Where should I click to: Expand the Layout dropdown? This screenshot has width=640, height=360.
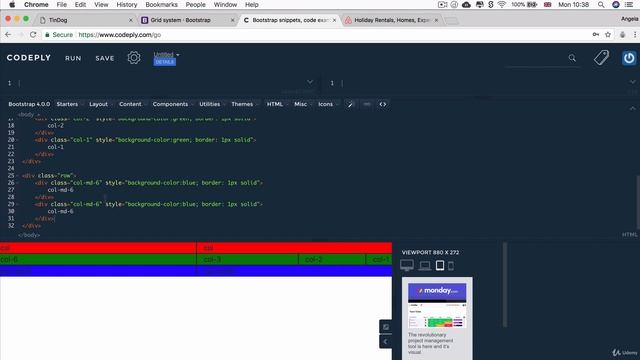coord(101,104)
